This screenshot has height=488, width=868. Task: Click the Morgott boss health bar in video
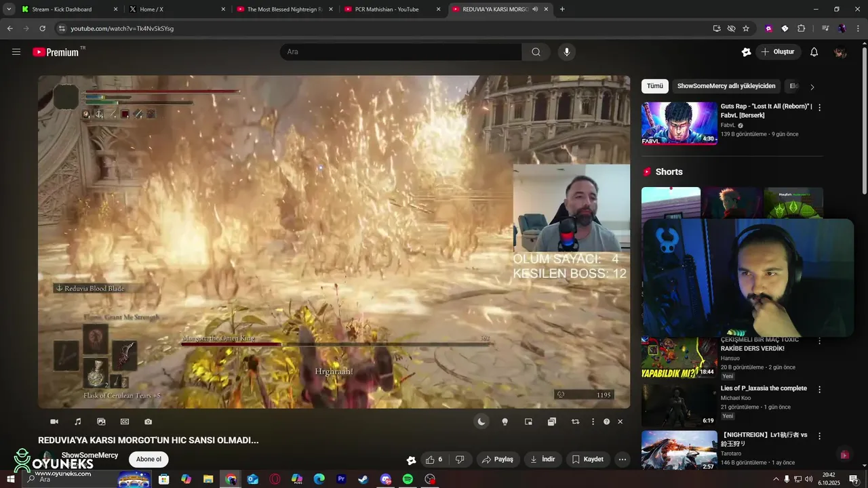[336, 344]
